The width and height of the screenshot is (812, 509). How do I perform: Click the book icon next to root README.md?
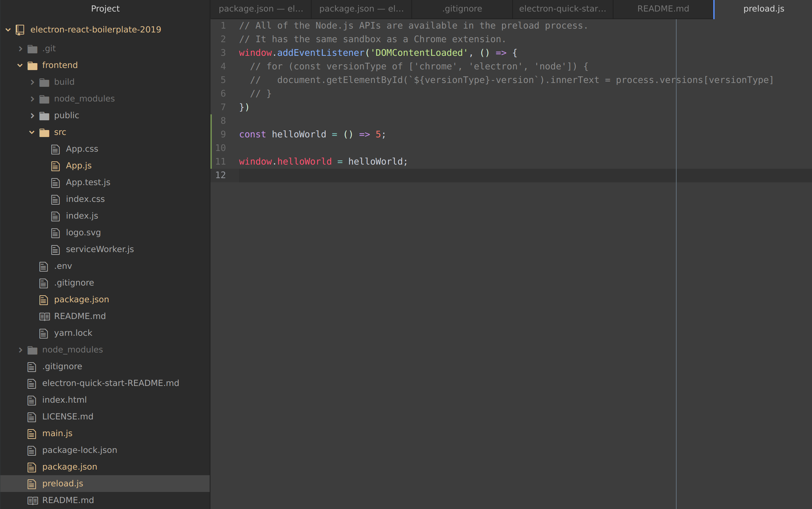pos(32,501)
